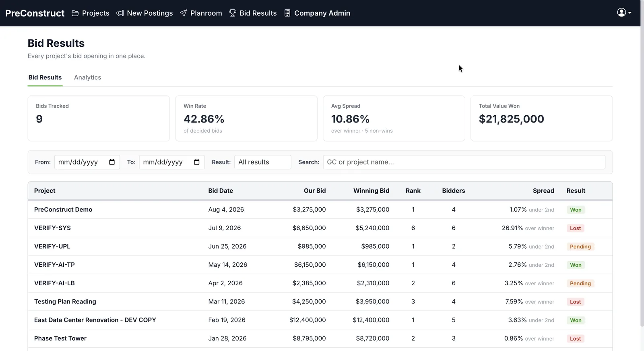
Task: Click the Winning Bid column header
Action: 371,191
